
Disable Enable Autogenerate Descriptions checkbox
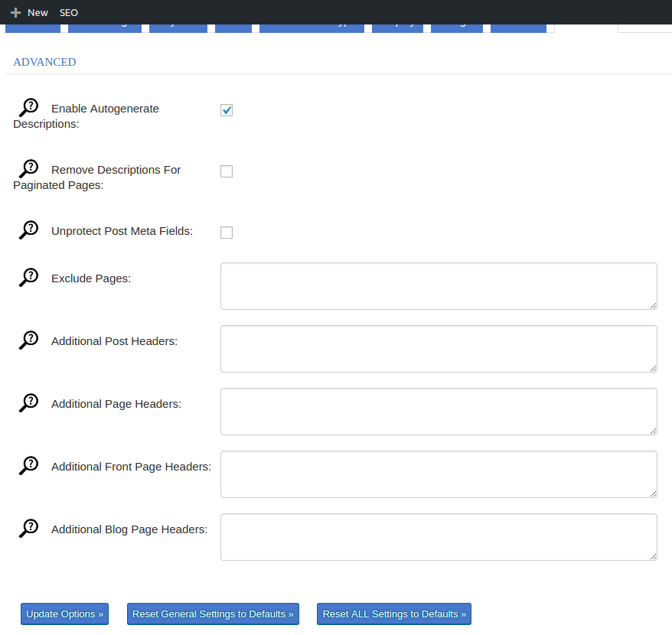226,109
